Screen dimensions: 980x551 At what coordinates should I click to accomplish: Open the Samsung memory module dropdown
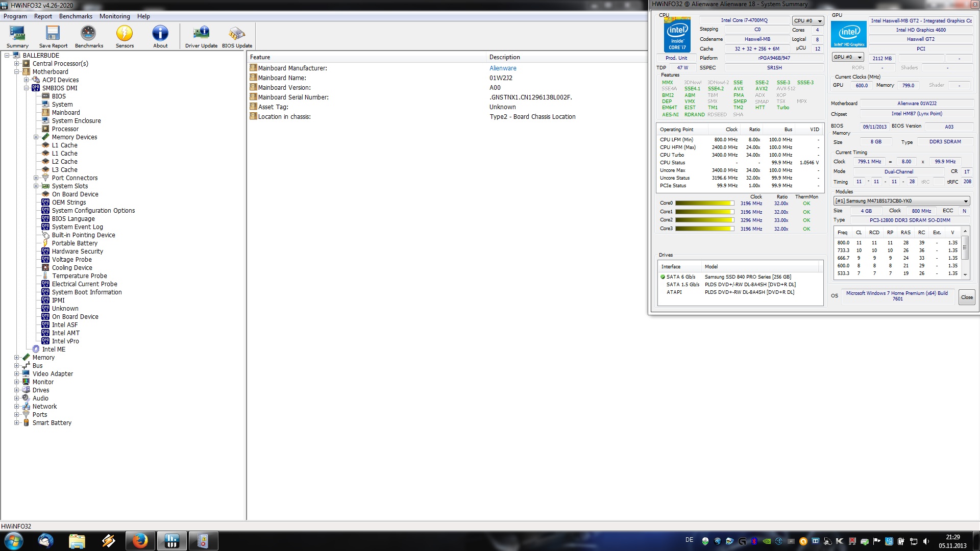tap(901, 201)
